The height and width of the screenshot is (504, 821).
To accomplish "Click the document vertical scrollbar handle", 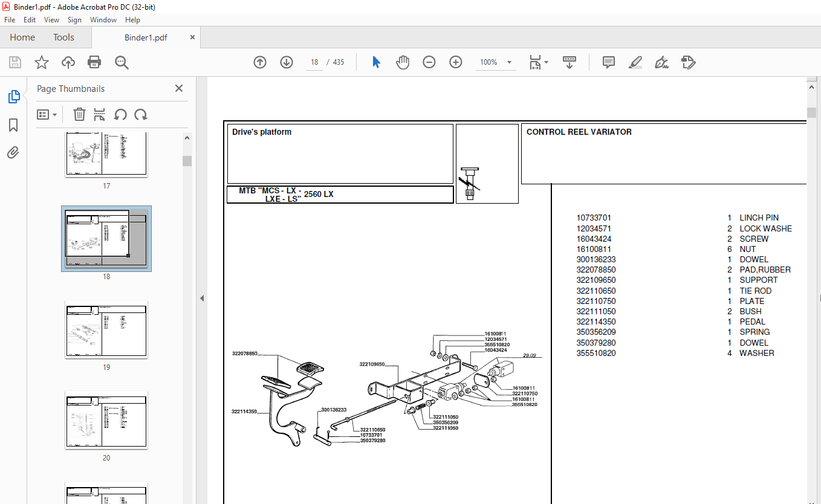I will tap(811, 113).
